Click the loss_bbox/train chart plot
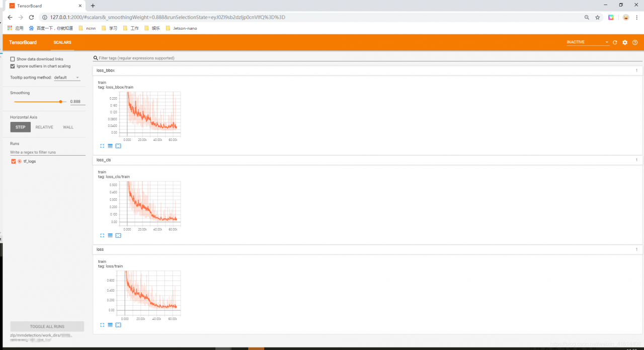Image resolution: width=644 pixels, height=350 pixels. point(149,114)
